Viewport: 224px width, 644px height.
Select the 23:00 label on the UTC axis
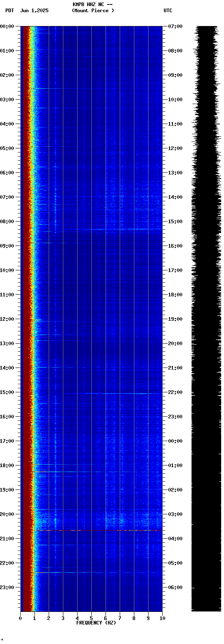175,417
